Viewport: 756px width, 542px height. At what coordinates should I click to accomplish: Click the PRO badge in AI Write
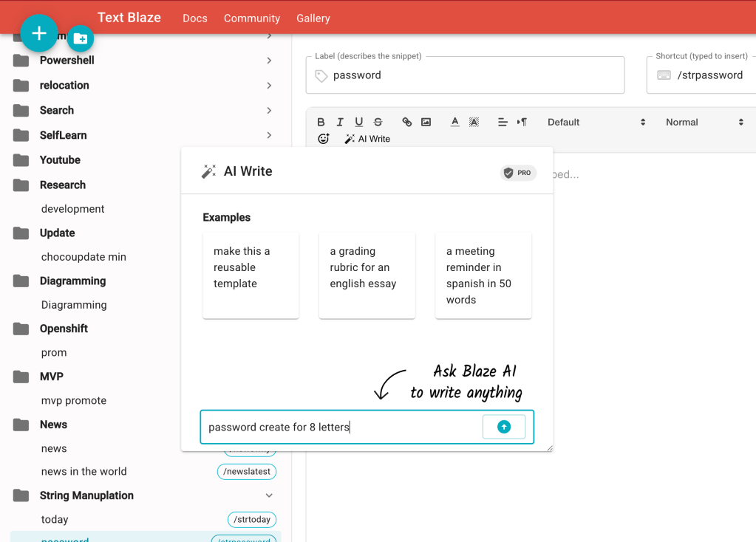point(518,173)
